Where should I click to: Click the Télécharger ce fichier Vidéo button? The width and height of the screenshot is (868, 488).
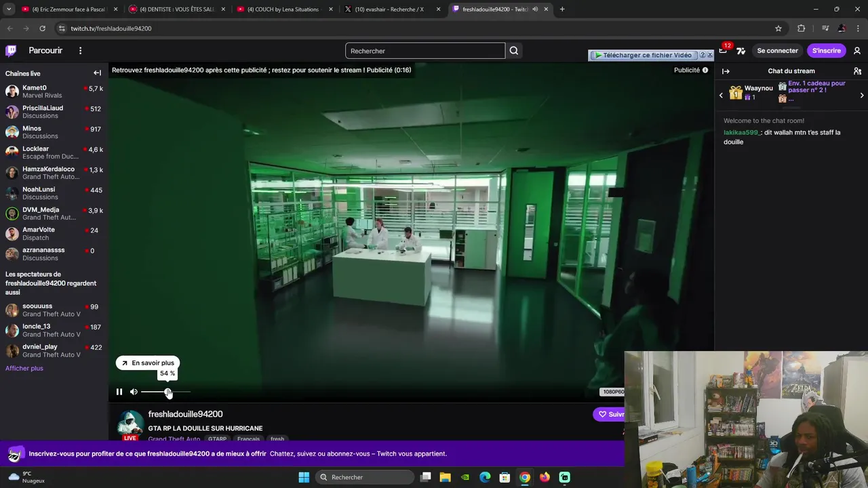point(643,55)
